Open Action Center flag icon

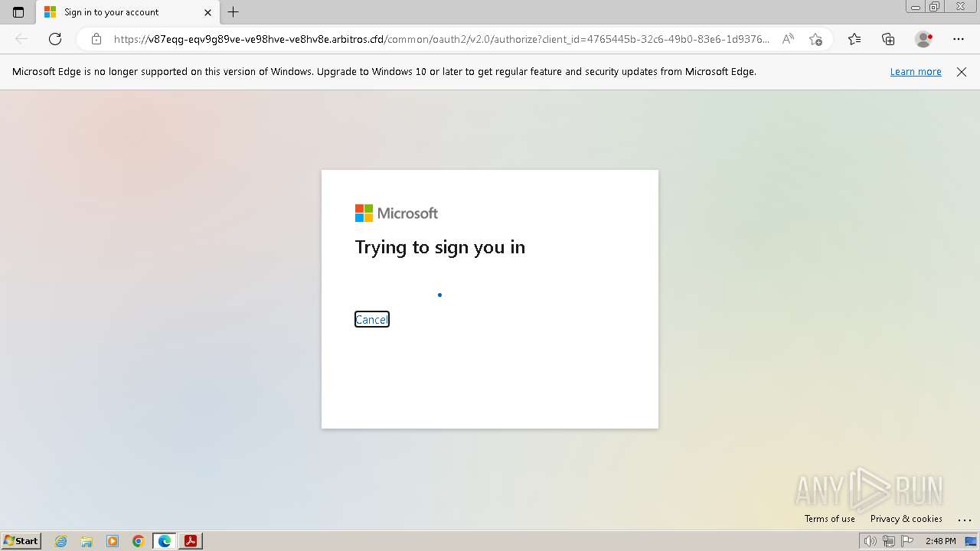(907, 541)
